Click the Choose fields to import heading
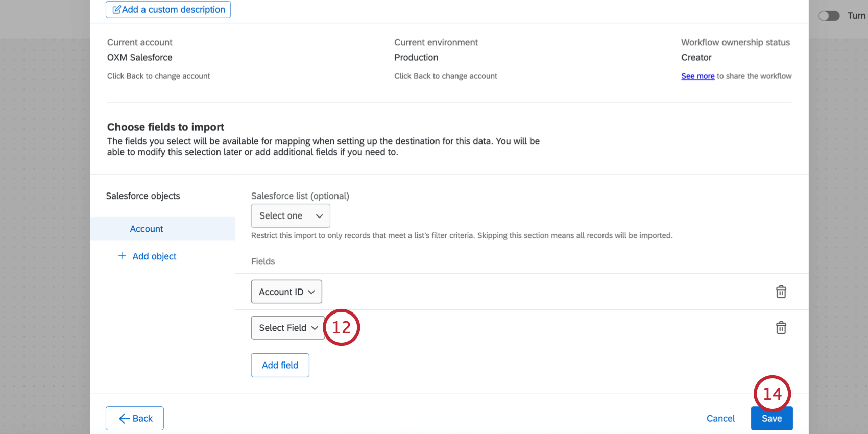This screenshot has width=868, height=434. point(165,127)
